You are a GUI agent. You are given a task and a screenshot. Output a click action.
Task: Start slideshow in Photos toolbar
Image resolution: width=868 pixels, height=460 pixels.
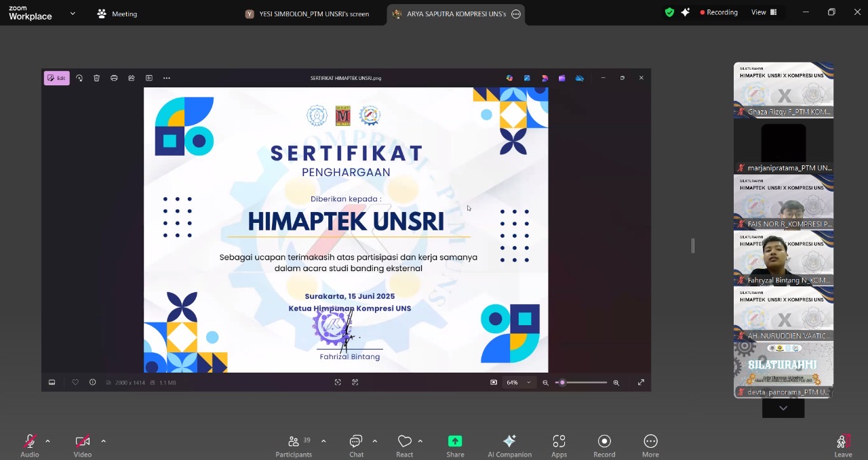149,78
